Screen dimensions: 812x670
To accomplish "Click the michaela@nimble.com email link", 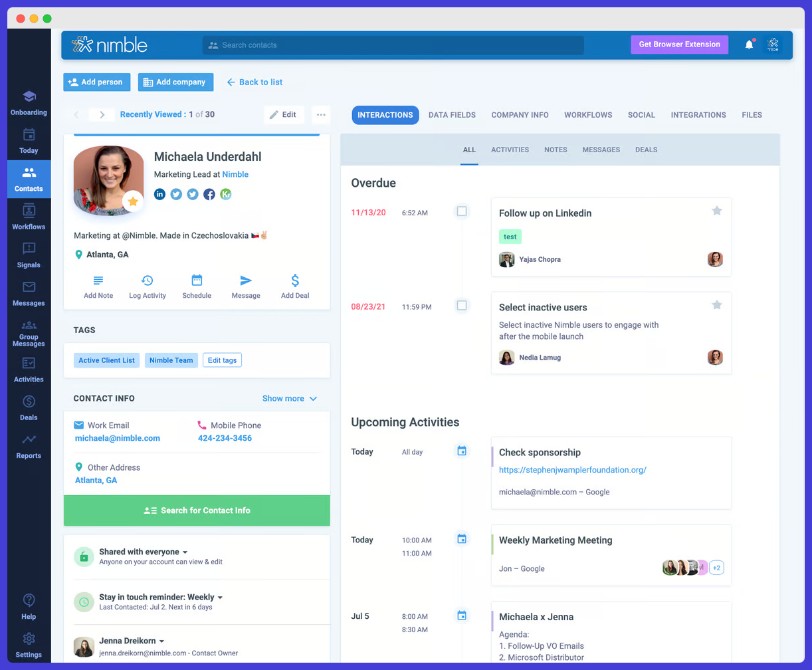I will pyautogui.click(x=118, y=438).
